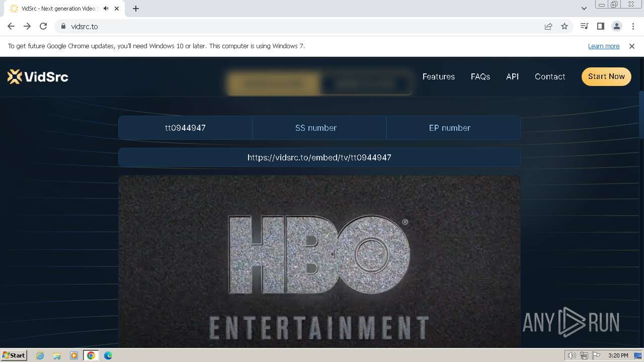Open Learn more about Chrome updates
This screenshot has height=362, width=644.
coord(604,46)
